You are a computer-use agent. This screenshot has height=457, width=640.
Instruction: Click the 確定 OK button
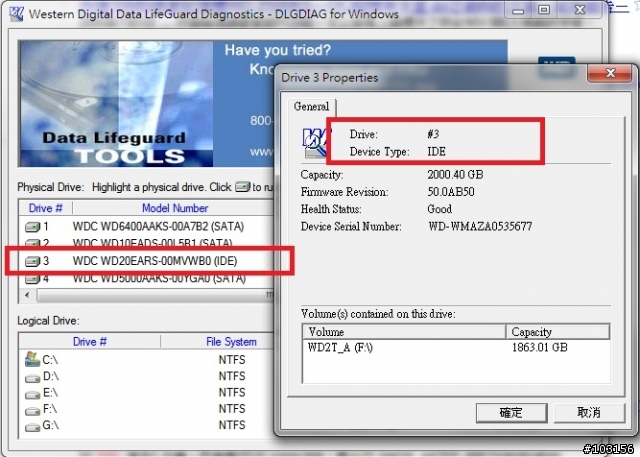point(511,413)
